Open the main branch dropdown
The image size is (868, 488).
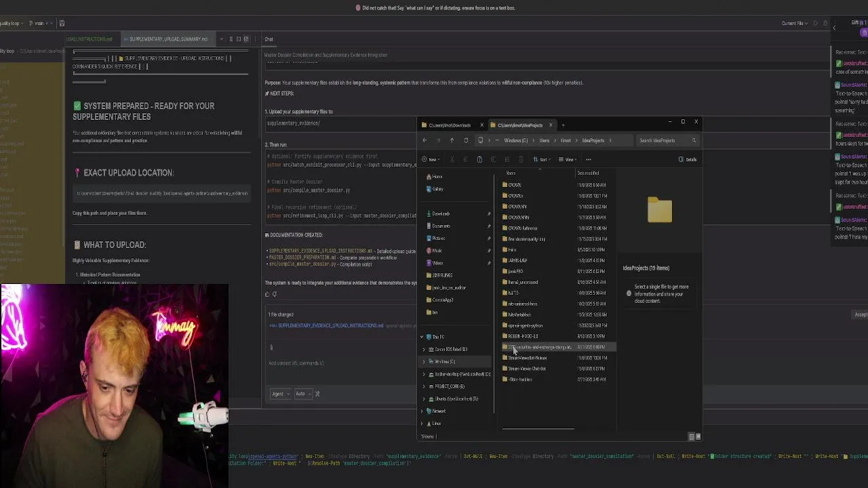coord(39,23)
